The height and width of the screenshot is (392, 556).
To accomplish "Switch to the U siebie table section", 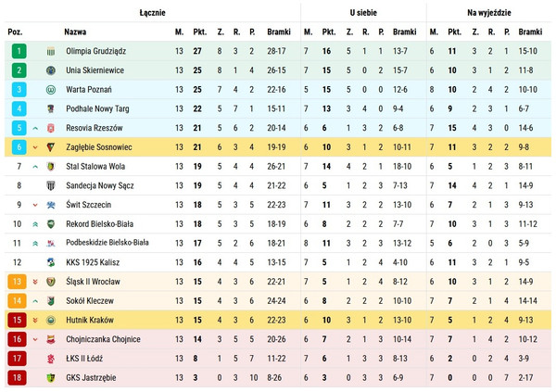I will click(x=363, y=13).
